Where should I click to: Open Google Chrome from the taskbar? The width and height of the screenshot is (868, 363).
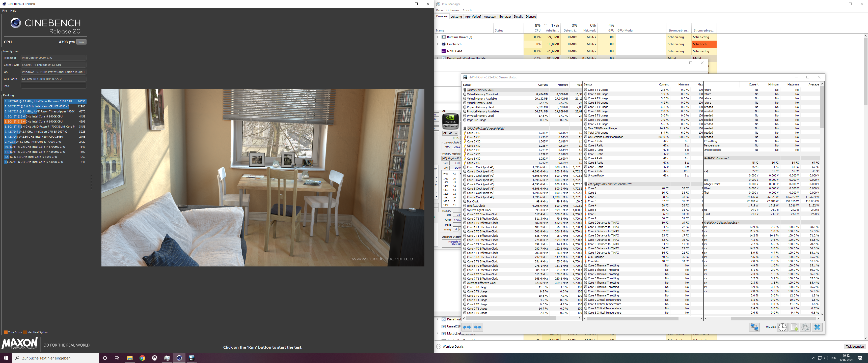[x=142, y=358]
